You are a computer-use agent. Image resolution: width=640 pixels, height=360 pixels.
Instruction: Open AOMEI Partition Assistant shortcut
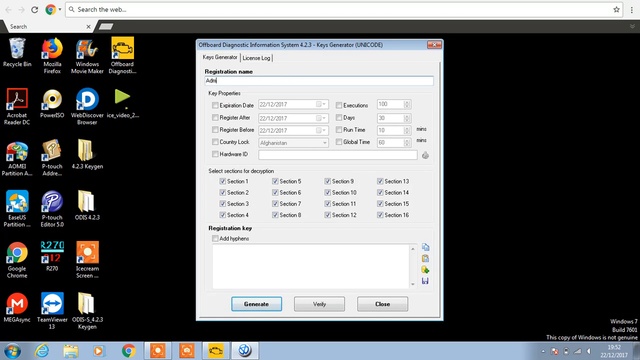(17, 158)
